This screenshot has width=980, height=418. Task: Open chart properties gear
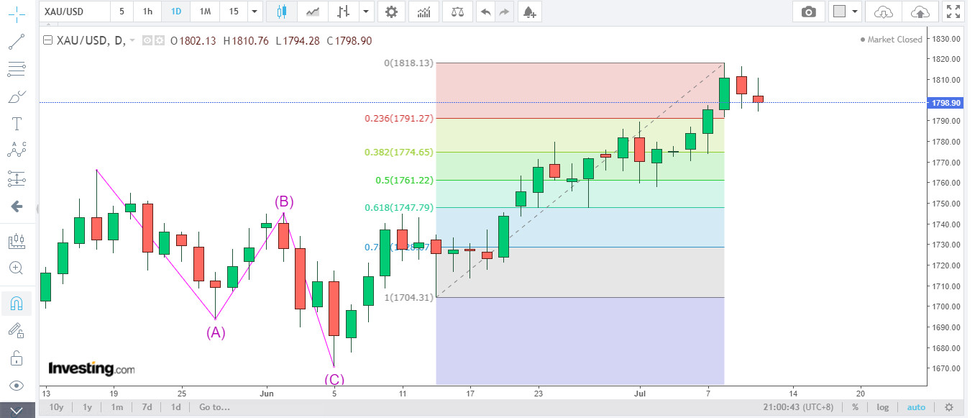pos(391,12)
